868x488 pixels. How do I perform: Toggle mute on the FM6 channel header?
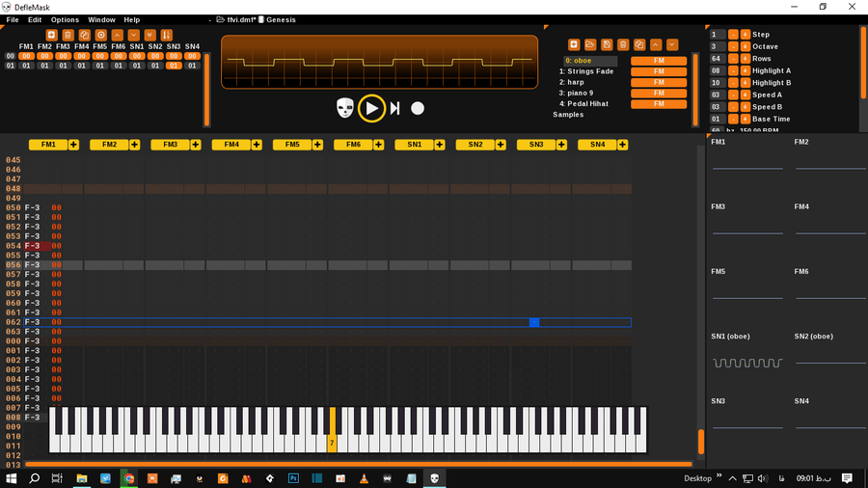point(353,145)
